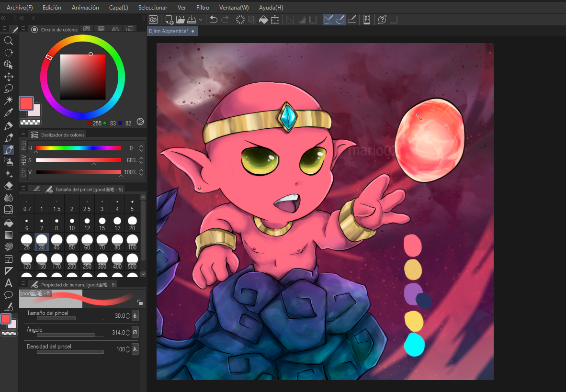Open the save dropdown arrow

[201, 20]
